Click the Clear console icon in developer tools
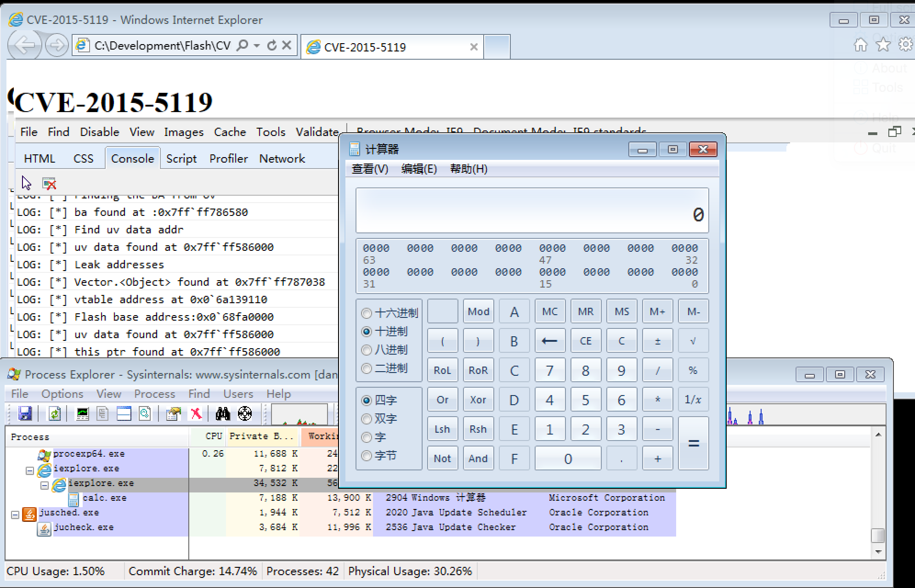Image resolution: width=915 pixels, height=588 pixels. 49,184
